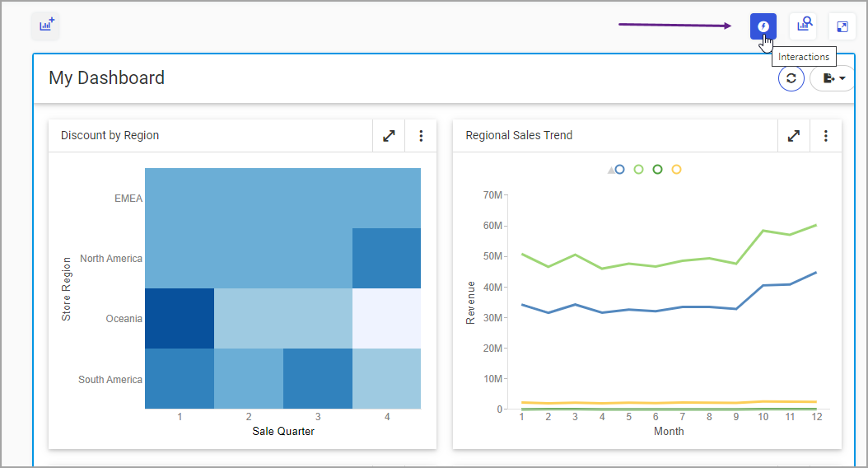Click the darkest Oceania quarter 1 heatmap cell
This screenshot has height=468, width=868.
[180, 318]
